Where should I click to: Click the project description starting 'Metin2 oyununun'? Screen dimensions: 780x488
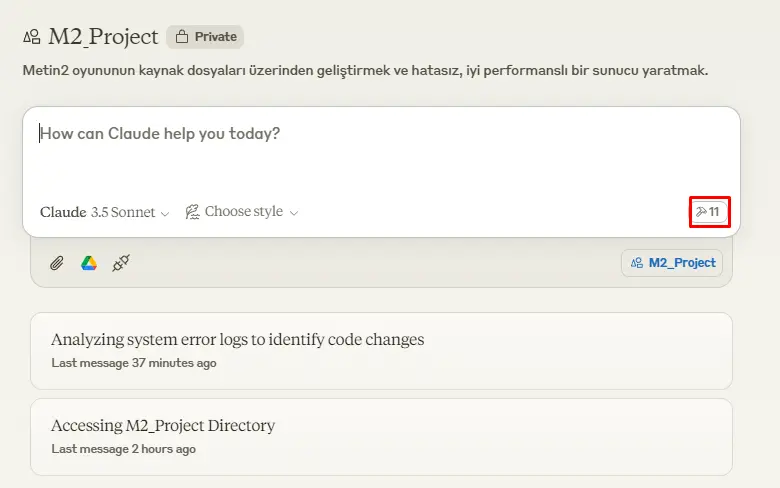coord(365,71)
